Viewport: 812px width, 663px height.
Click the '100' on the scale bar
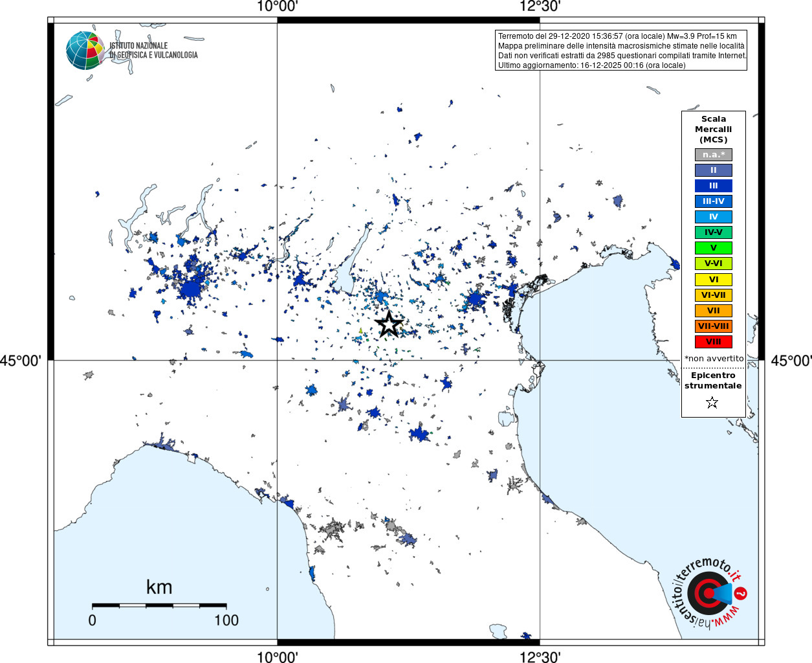(x=226, y=620)
